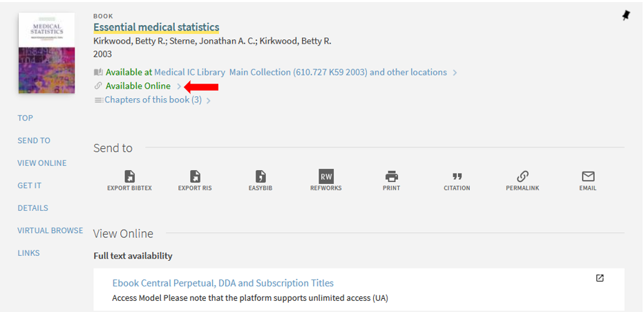This screenshot has height=312, width=644.
Task: Get the Permalink via chain icon
Action: click(x=522, y=176)
